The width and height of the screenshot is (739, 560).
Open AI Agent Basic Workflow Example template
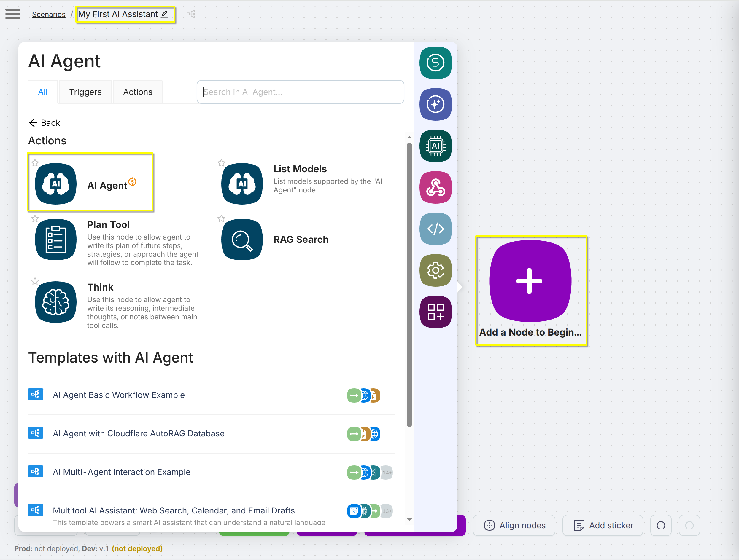coord(119,395)
